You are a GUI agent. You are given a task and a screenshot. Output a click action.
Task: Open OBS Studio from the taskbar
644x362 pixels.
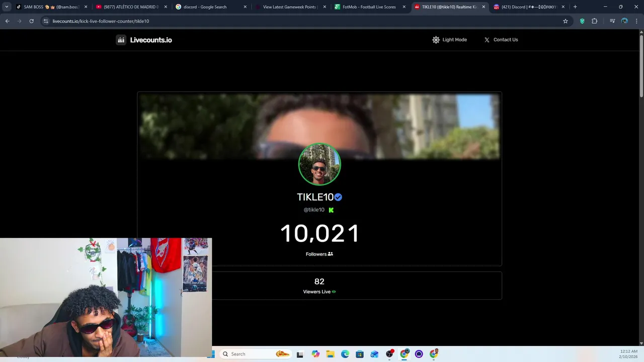coord(389,354)
